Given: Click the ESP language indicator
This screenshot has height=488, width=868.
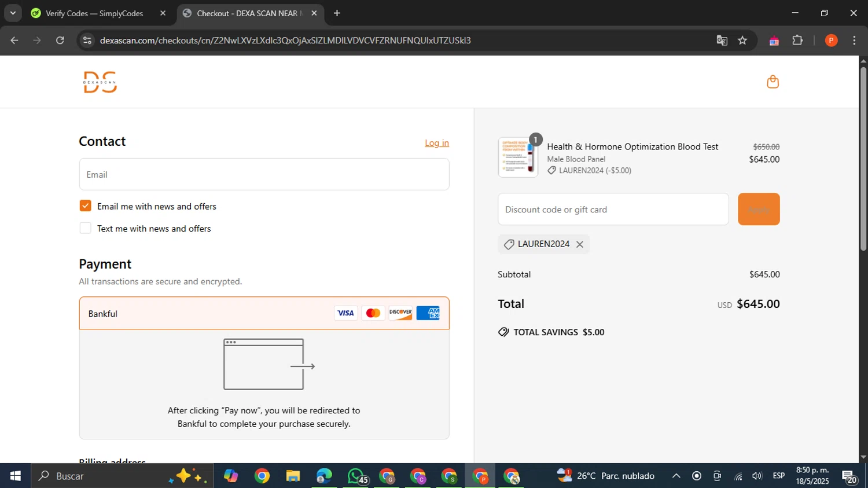Looking at the screenshot, I should pyautogui.click(x=779, y=476).
